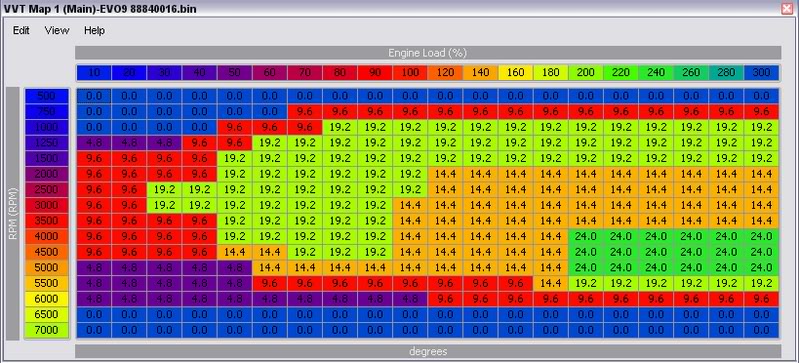799x363 pixels.
Task: Open the View menu
Action: [x=57, y=31]
